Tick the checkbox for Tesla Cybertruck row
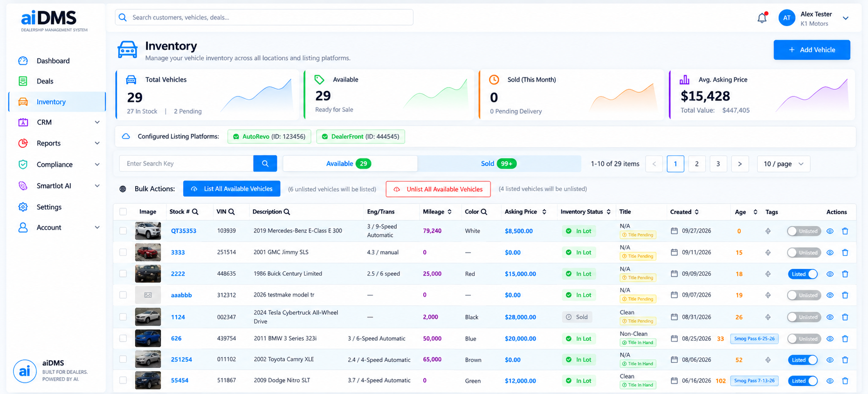Screen dimensions: 868x394 123,317
